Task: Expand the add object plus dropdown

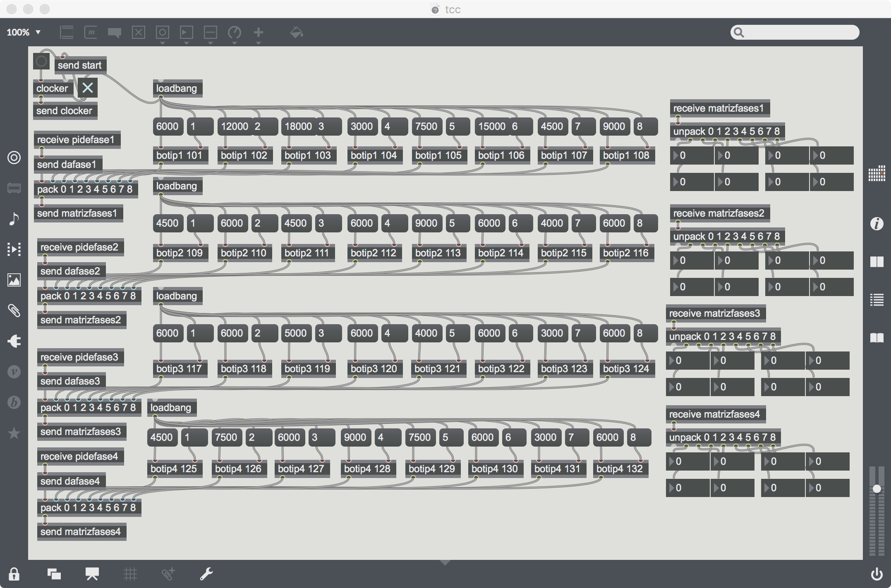Action: point(258,35)
